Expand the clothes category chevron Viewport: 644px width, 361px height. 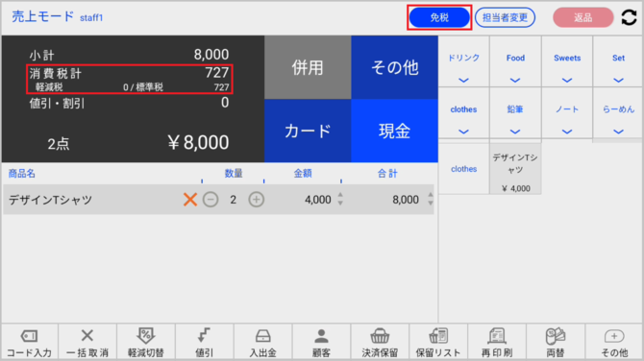point(463,132)
